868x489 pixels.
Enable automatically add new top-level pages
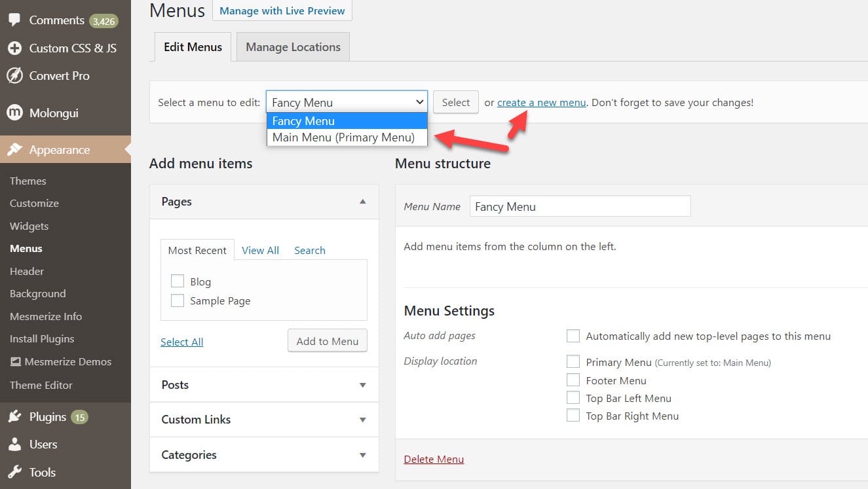(x=573, y=335)
